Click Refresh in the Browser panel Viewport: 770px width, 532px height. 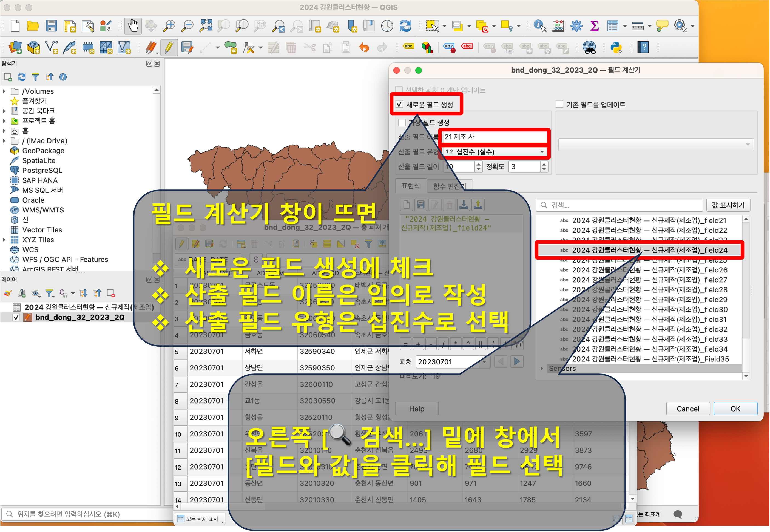[22, 77]
